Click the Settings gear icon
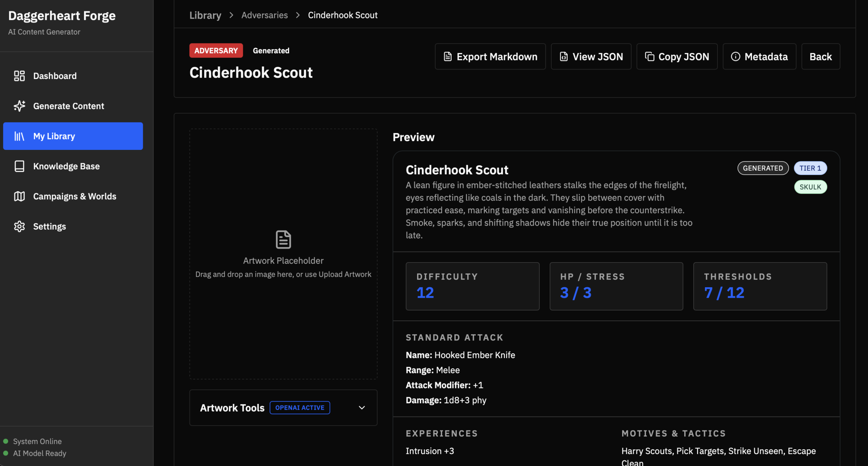Image resolution: width=868 pixels, height=466 pixels. (19, 226)
